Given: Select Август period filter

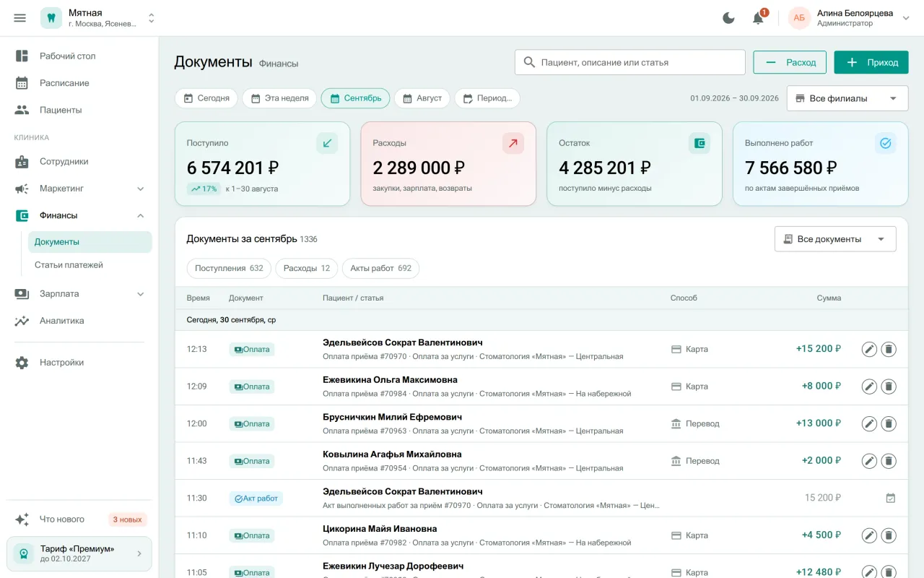Looking at the screenshot, I should coord(422,98).
